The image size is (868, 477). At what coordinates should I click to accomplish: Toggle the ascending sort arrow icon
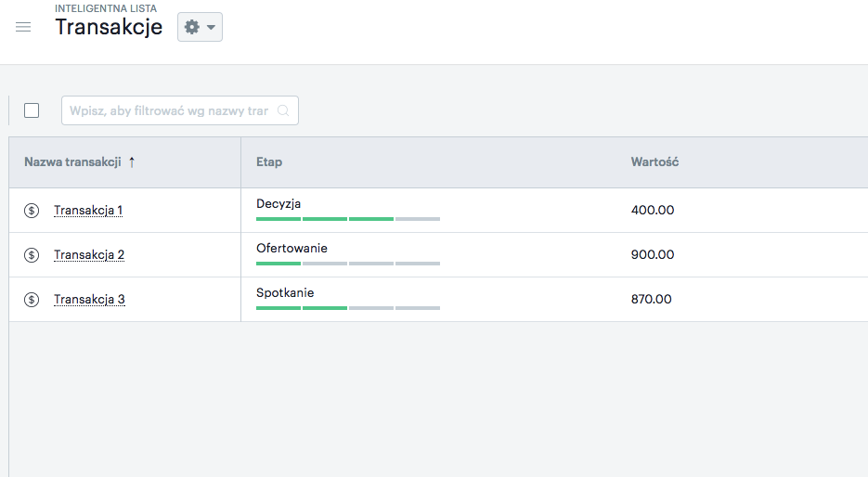coord(132,162)
